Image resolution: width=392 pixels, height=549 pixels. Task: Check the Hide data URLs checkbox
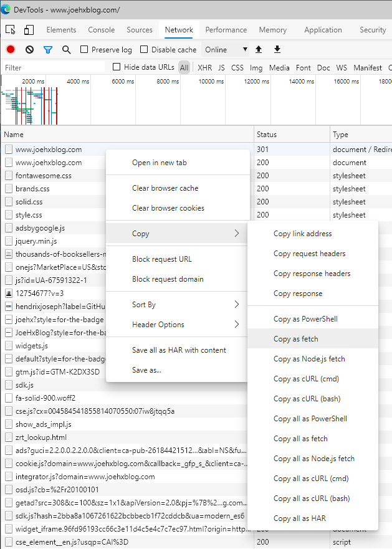[x=117, y=67]
